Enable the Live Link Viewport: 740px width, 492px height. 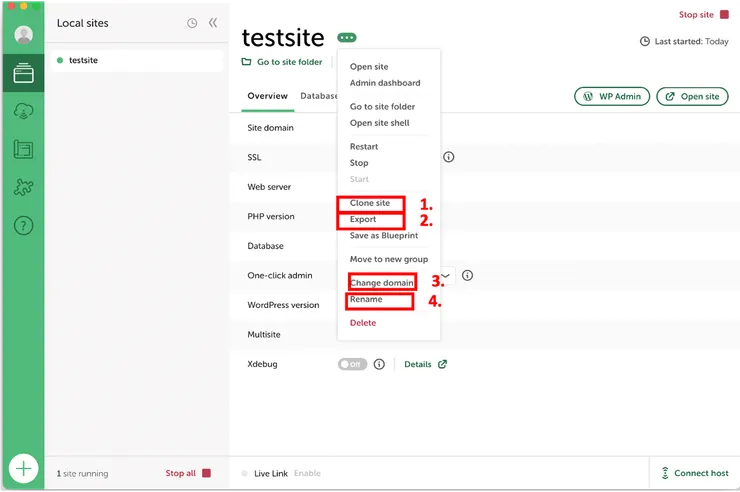tap(307, 473)
